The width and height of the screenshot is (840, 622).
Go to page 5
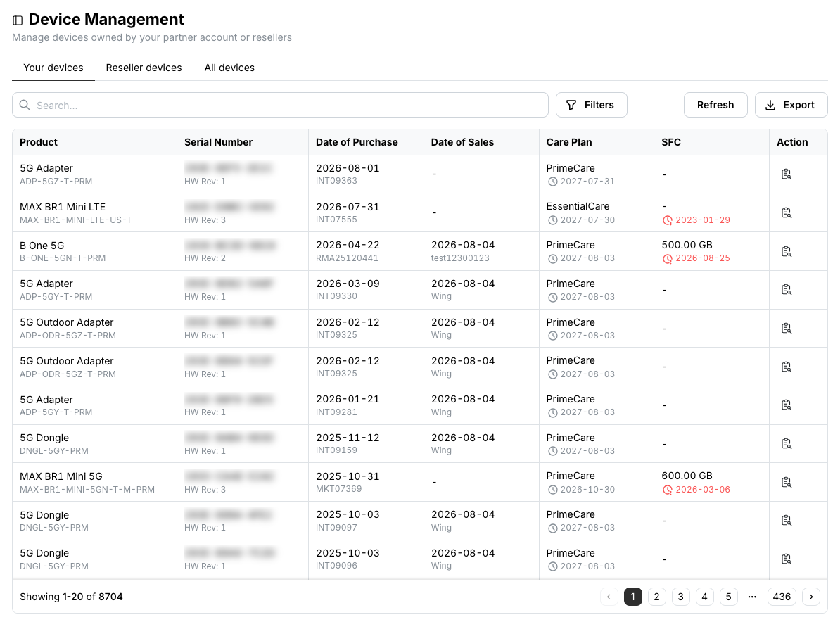[728, 596]
